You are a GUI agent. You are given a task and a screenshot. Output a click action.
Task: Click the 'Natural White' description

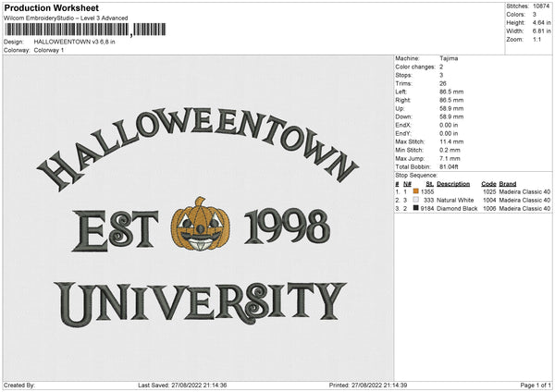click(x=455, y=201)
